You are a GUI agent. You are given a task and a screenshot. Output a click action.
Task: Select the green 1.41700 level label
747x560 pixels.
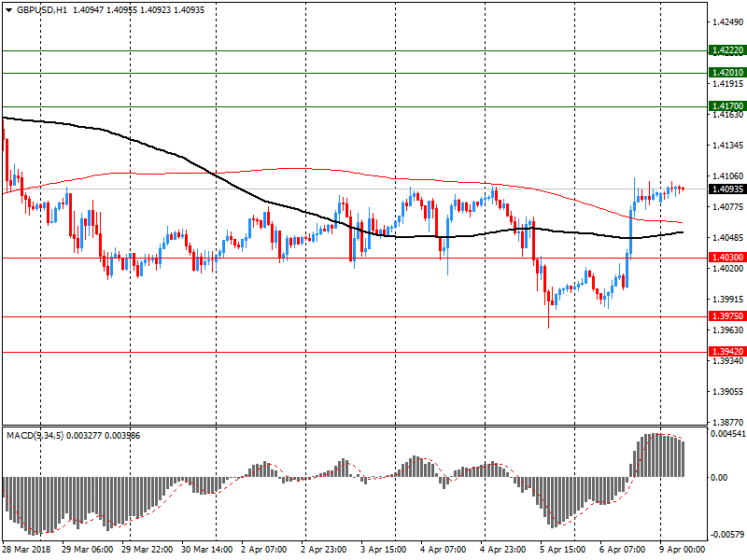point(726,106)
